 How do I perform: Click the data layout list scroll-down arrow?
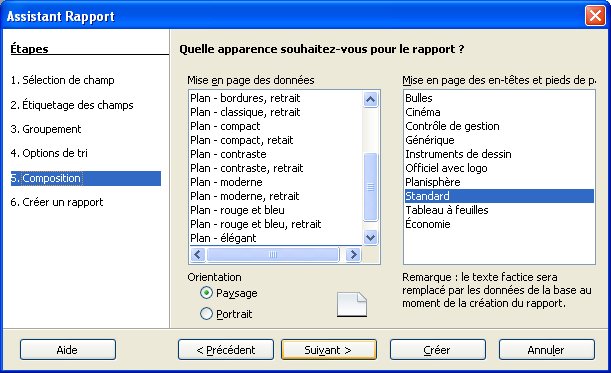click(x=370, y=237)
